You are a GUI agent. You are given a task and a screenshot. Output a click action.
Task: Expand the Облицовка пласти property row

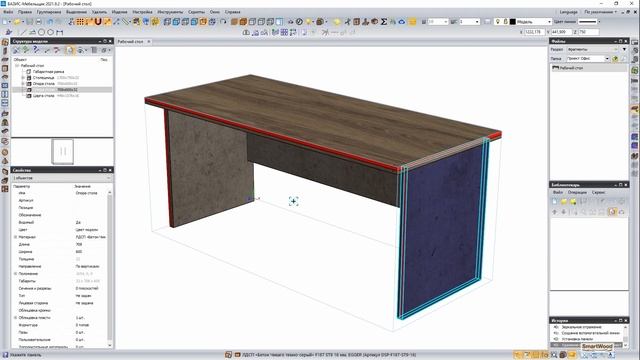(16, 318)
